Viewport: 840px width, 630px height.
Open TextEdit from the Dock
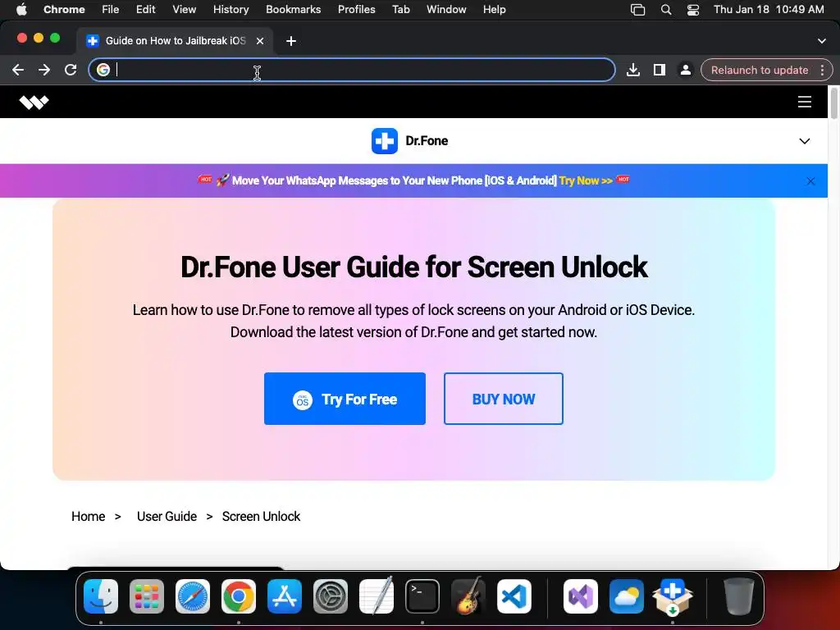[x=376, y=596]
